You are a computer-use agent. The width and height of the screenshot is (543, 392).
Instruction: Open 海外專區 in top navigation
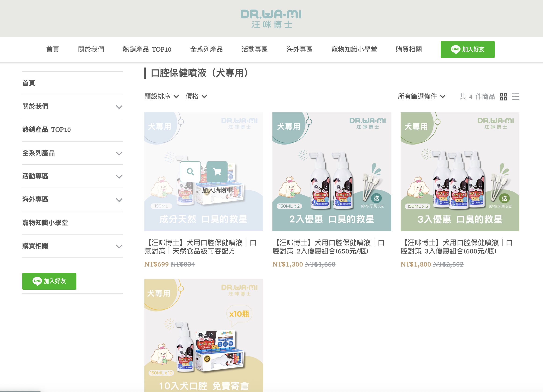[299, 50]
